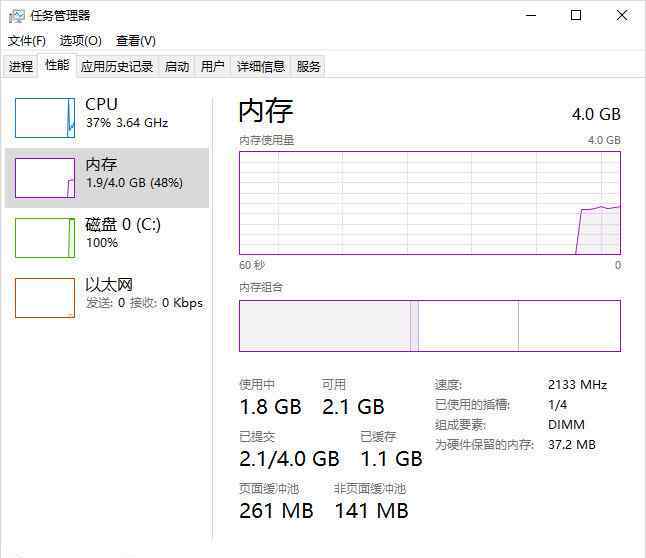This screenshot has width=646, height=558.
Task: Switch to the 启动 tab
Action: tap(177, 67)
